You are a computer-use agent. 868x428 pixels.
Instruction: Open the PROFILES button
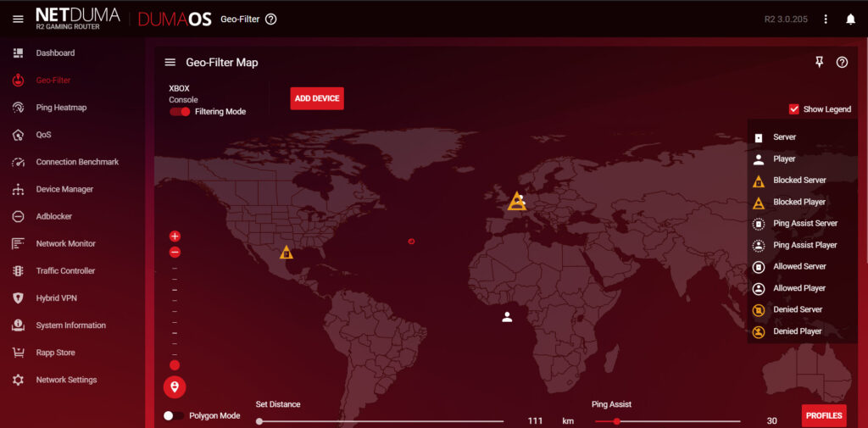824,415
